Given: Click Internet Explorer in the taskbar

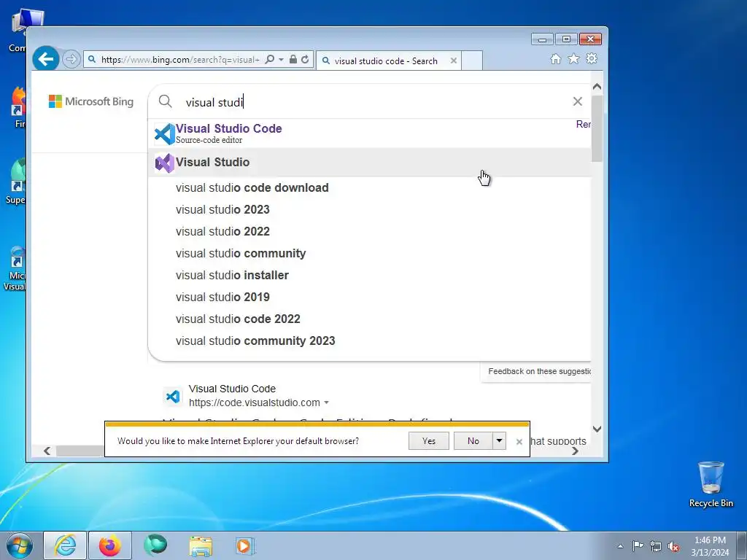Looking at the screenshot, I should click(65, 545).
